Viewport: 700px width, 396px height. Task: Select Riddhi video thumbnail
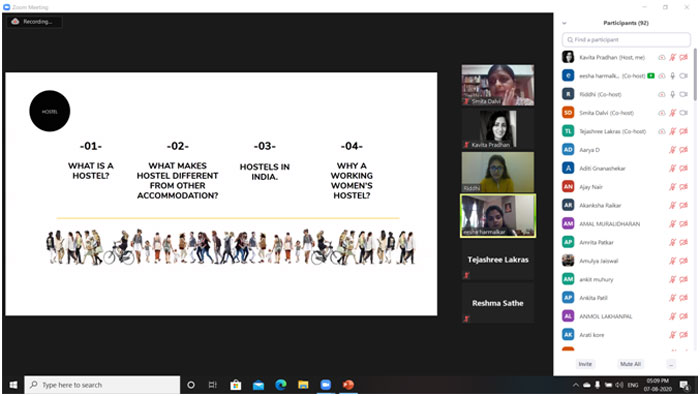click(498, 172)
